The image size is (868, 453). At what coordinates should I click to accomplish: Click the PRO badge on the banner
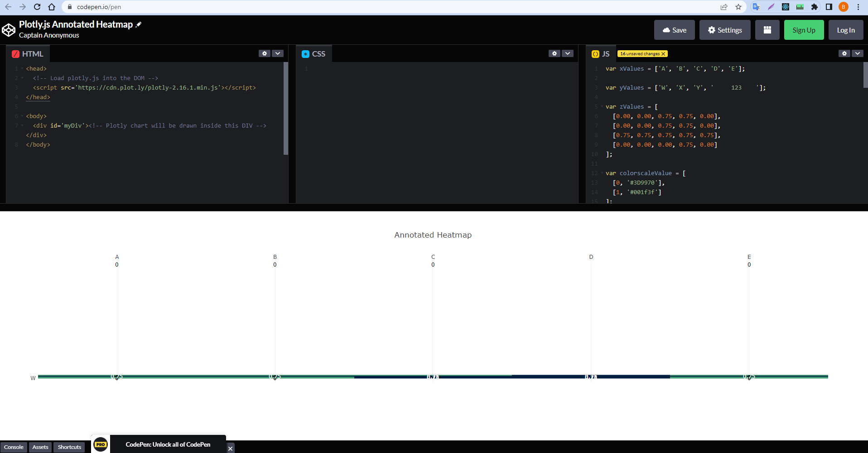pos(100,444)
